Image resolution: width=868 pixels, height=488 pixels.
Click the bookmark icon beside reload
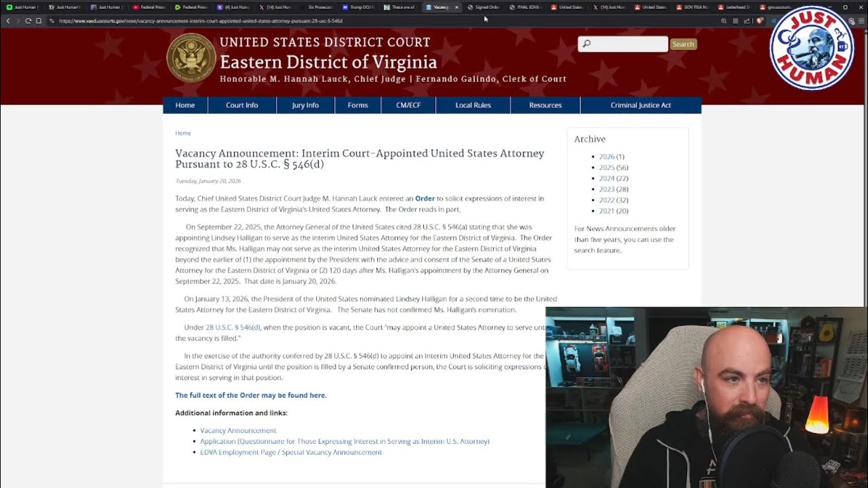tap(39, 21)
